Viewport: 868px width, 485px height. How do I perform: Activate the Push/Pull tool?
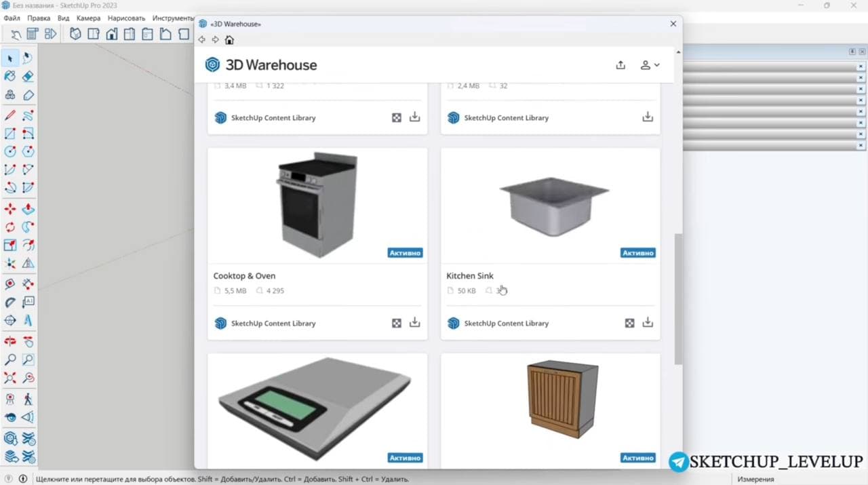tap(28, 209)
